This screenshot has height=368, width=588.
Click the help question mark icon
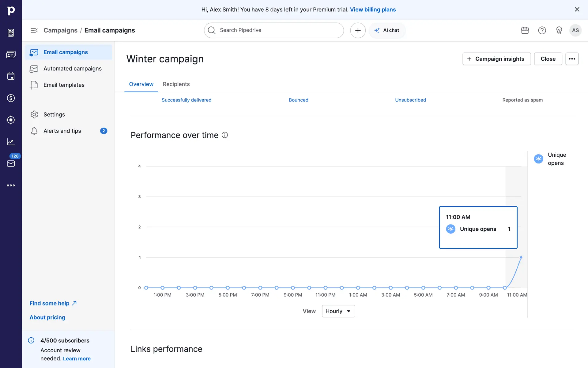click(542, 30)
